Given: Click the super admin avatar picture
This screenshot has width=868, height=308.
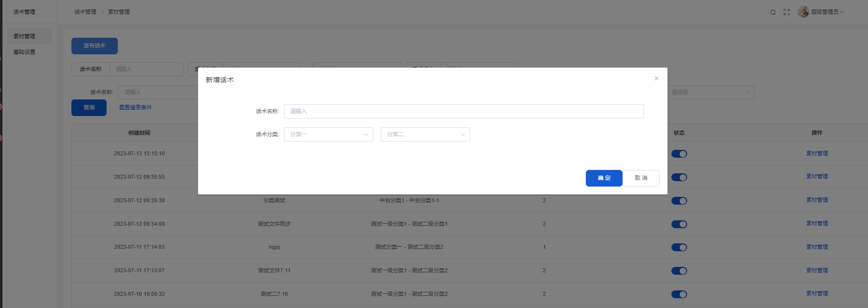Looking at the screenshot, I should click(803, 12).
